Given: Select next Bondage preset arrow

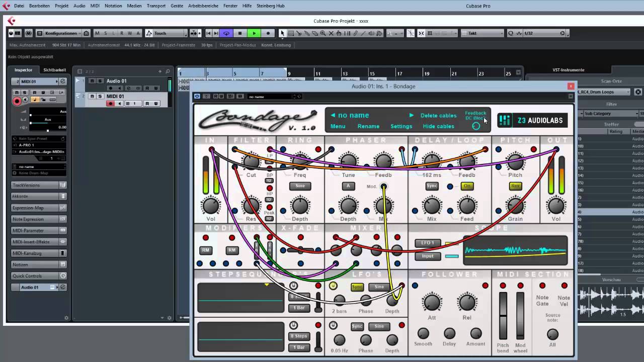Looking at the screenshot, I should (x=411, y=115).
